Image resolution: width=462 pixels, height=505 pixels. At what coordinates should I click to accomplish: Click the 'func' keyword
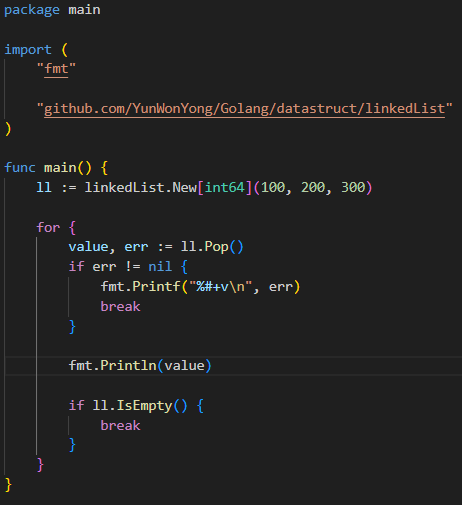20,168
